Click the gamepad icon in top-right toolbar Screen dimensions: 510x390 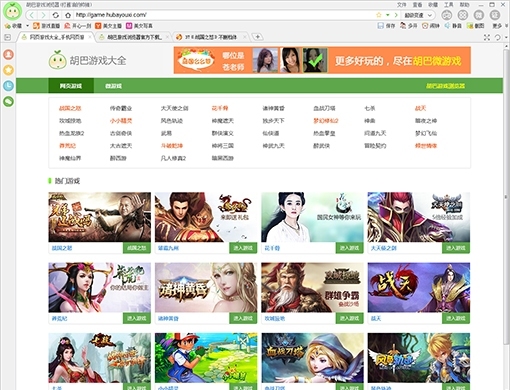(x=447, y=15)
